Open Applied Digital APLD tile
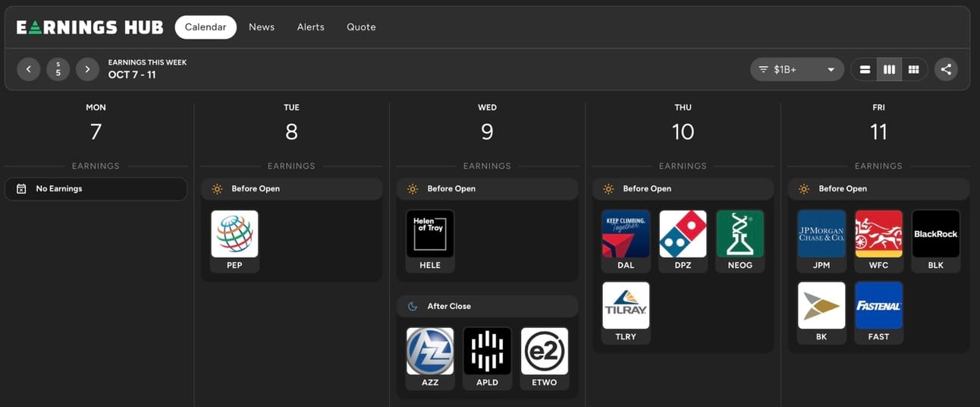980x407 pixels. [x=487, y=358]
